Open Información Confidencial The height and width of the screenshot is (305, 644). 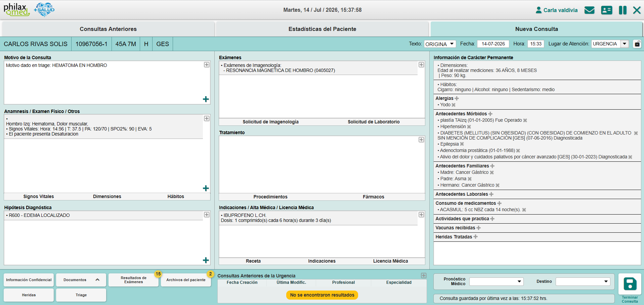(29, 280)
